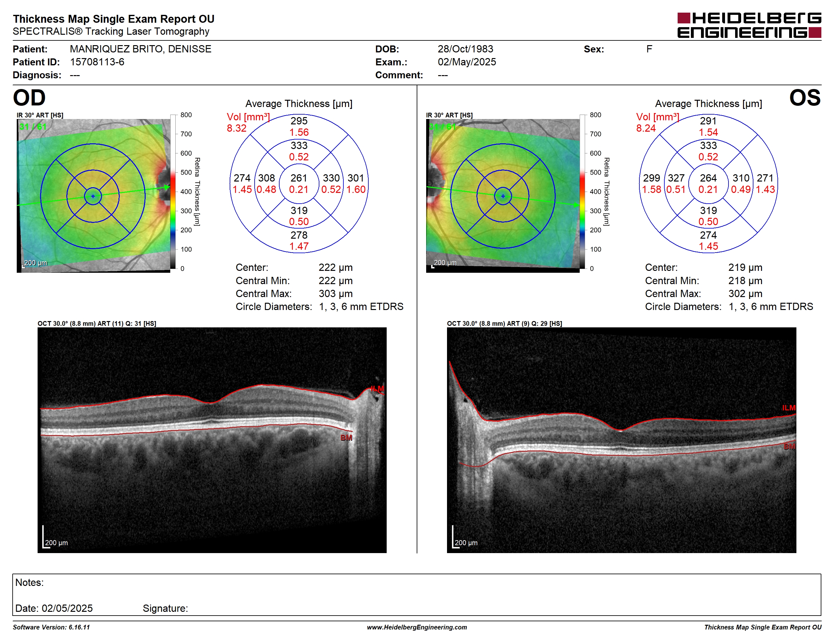Click OD inner left sector thickness 308
The height and width of the screenshot is (644, 834).
pyautogui.click(x=266, y=178)
